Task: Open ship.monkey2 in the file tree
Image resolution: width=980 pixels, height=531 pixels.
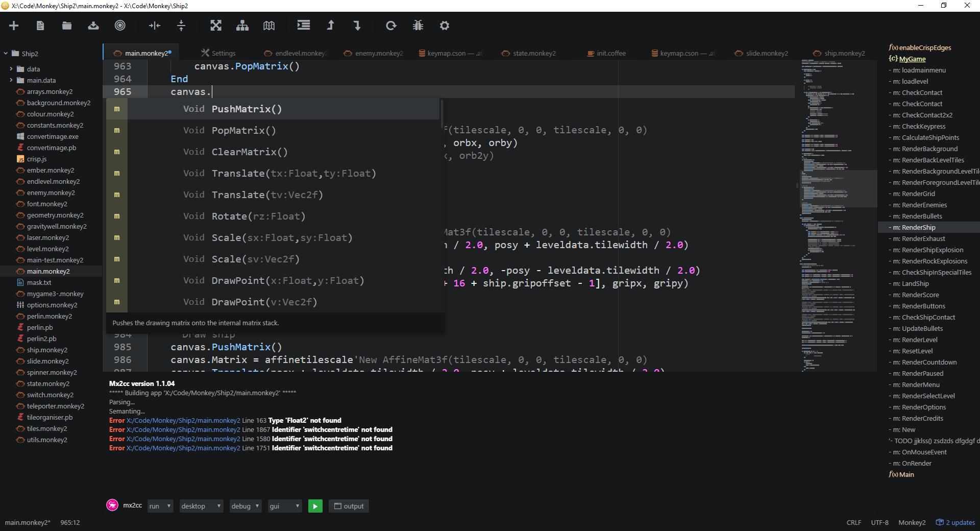Action: coord(47,350)
